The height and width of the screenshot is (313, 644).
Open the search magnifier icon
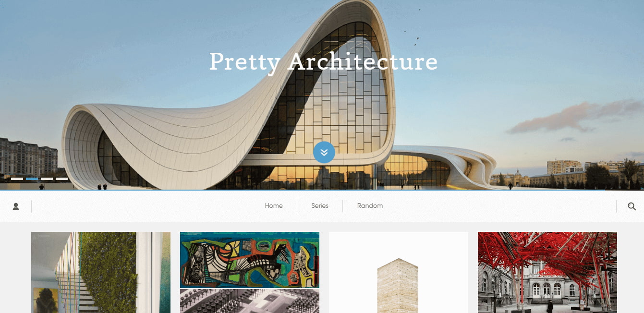tap(632, 206)
